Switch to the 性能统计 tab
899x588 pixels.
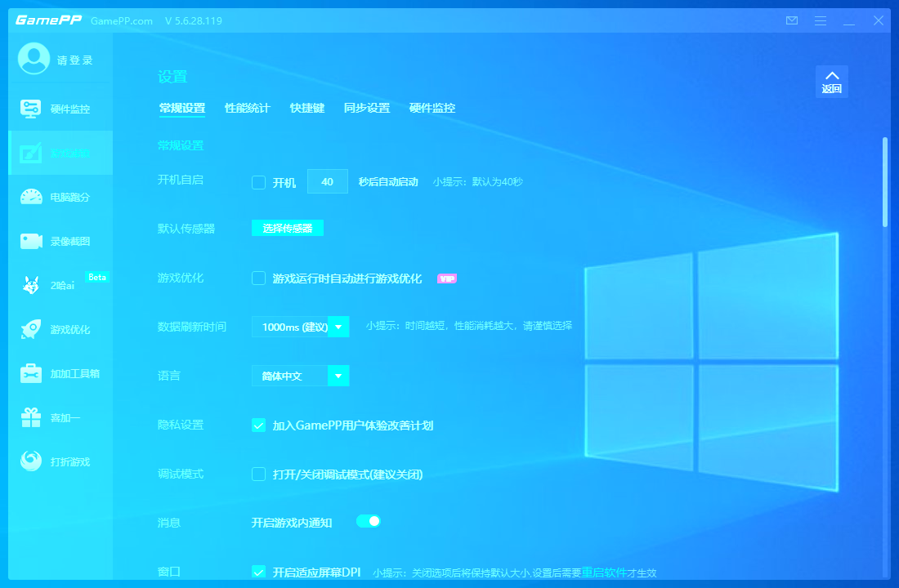[x=247, y=108]
